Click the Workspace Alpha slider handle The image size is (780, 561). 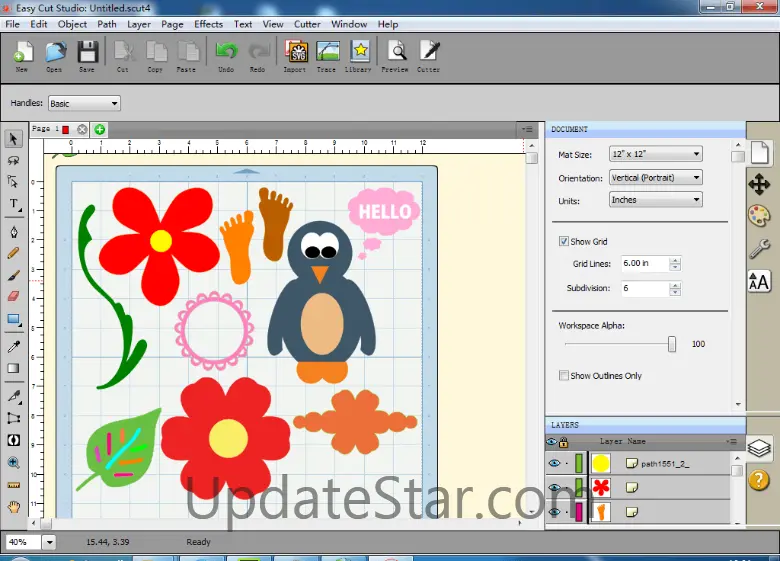click(672, 344)
